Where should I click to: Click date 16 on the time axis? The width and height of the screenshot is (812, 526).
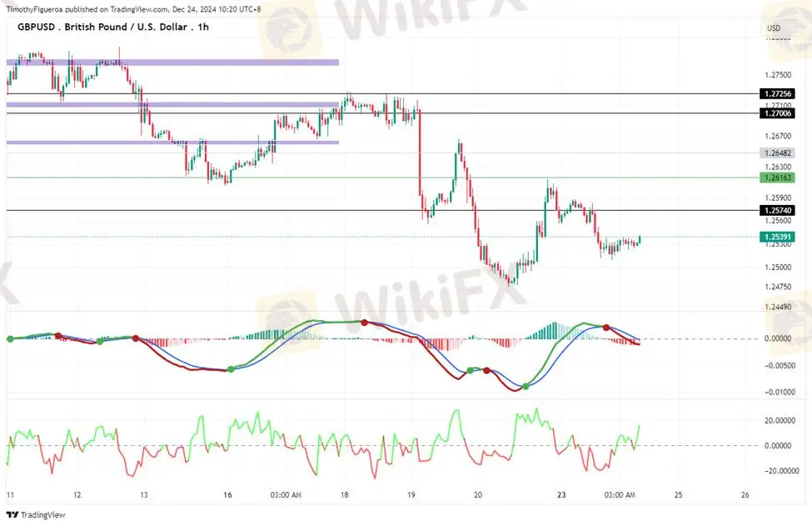[227, 494]
